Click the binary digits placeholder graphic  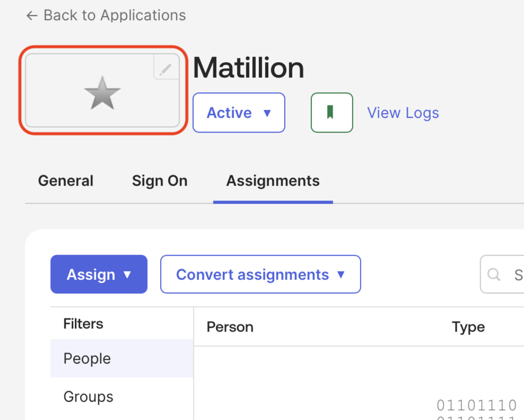pos(476,409)
